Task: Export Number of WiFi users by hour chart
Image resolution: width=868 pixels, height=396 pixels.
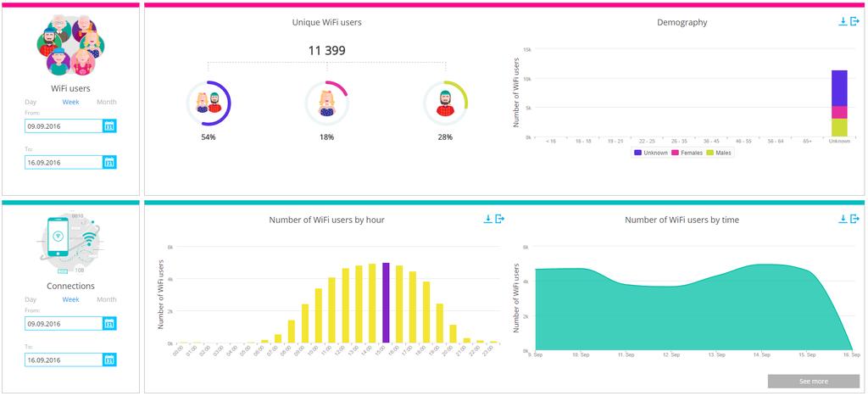Action: tap(499, 219)
